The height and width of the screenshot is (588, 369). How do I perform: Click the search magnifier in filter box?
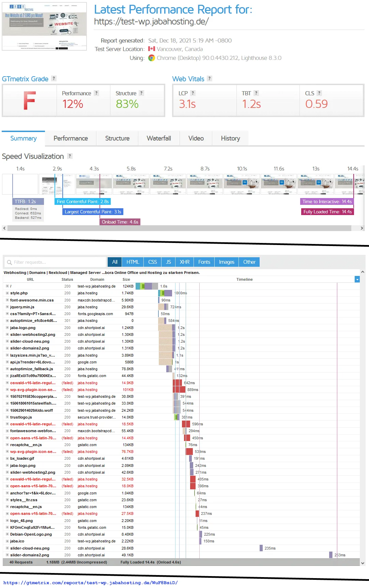[9, 262]
